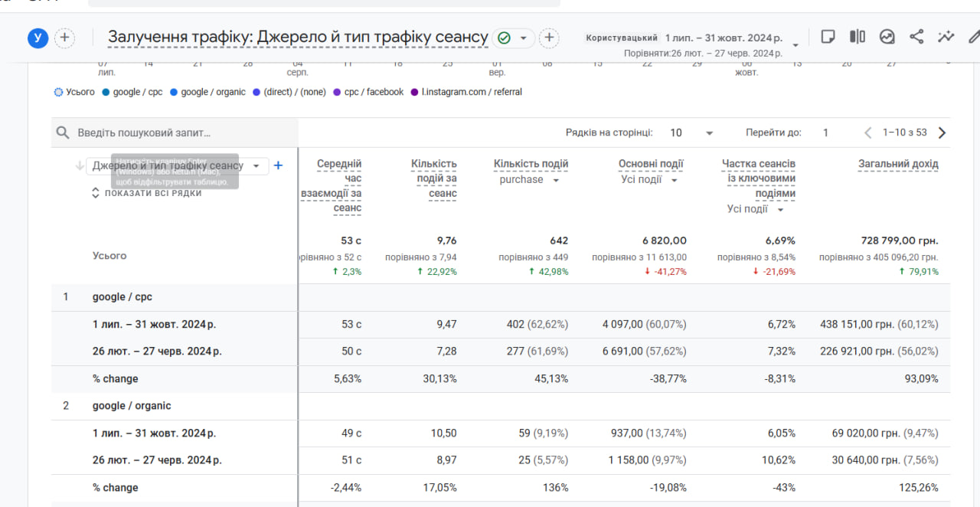Screen dimensions: 980x507
Task: Go to the next page of table rows
Action: point(942,132)
